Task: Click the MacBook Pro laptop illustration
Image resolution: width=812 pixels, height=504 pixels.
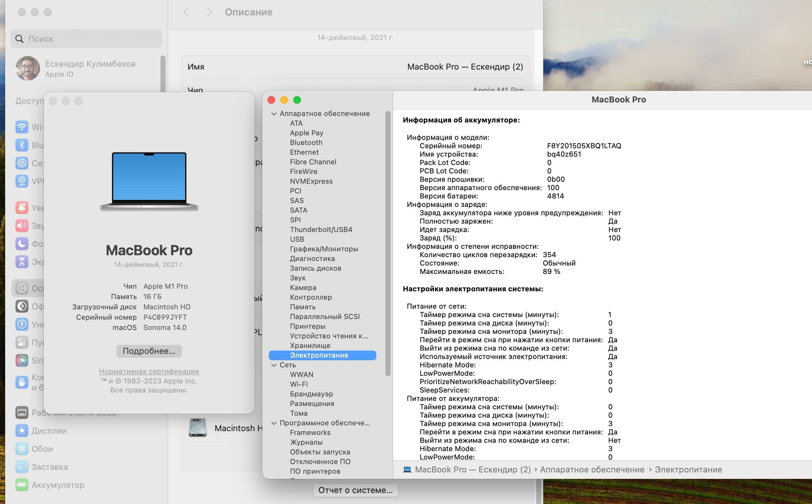Action: click(x=149, y=181)
